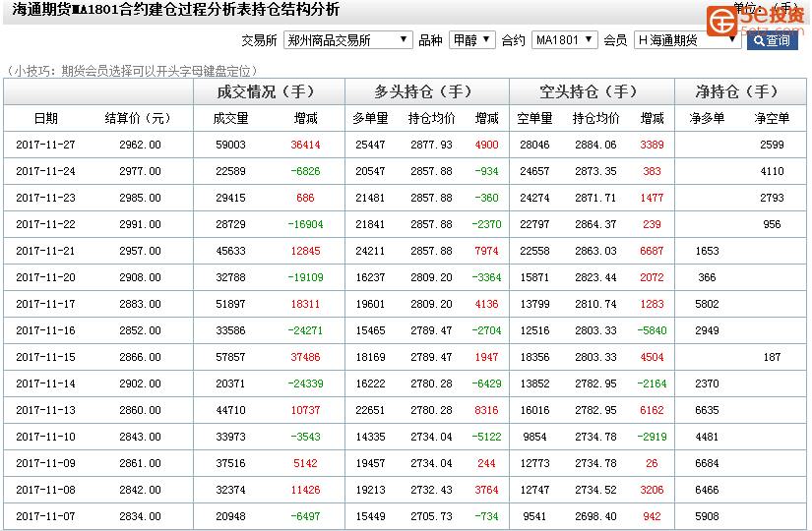Screen dimensions: 812x531
Task: Click red short change 6687
Action: click(652, 251)
